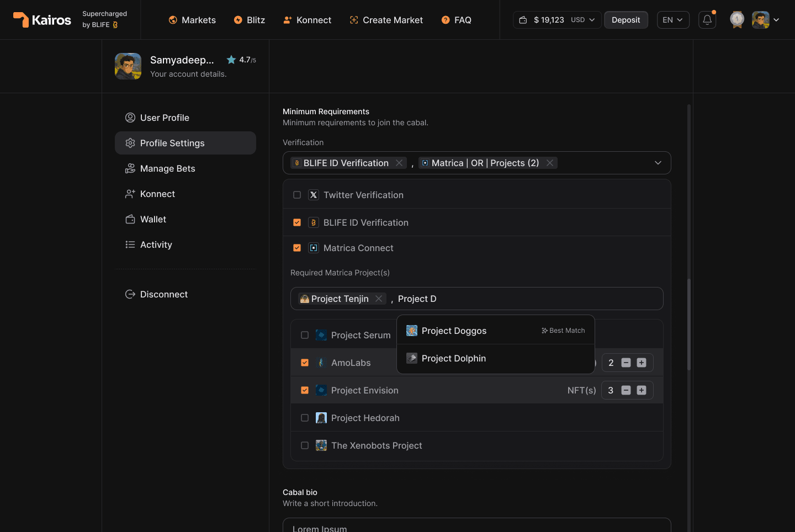795x532 pixels.
Task: Check the Project Hedorah checkbox
Action: (x=305, y=418)
